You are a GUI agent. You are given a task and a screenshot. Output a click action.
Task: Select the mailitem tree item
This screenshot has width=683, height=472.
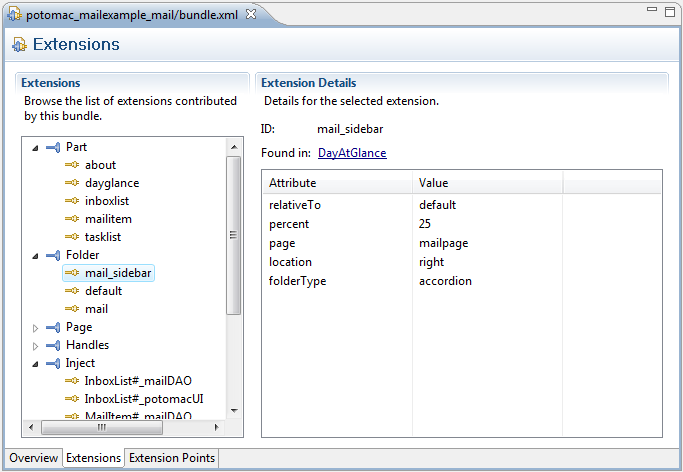[108, 219]
